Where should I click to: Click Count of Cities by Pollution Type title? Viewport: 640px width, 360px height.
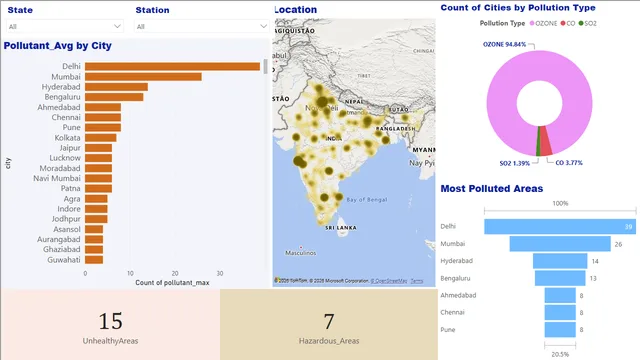coord(518,8)
